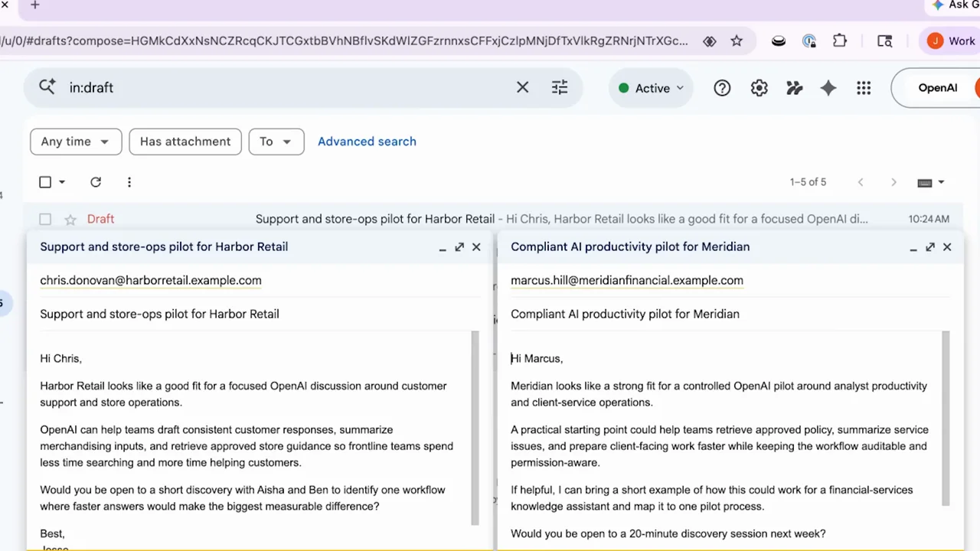The width and height of the screenshot is (980, 551).
Task: Open the More options three-dot menu
Action: [129, 182]
